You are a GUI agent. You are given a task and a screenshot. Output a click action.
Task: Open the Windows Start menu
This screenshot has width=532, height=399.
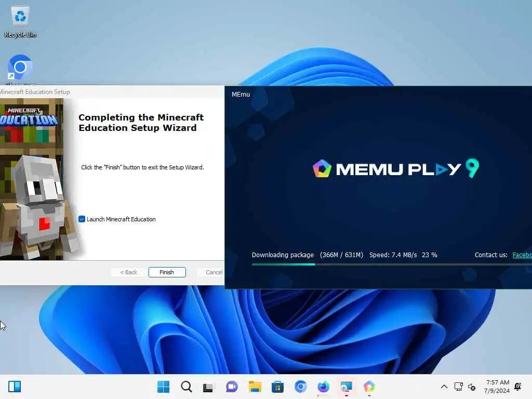pos(164,387)
